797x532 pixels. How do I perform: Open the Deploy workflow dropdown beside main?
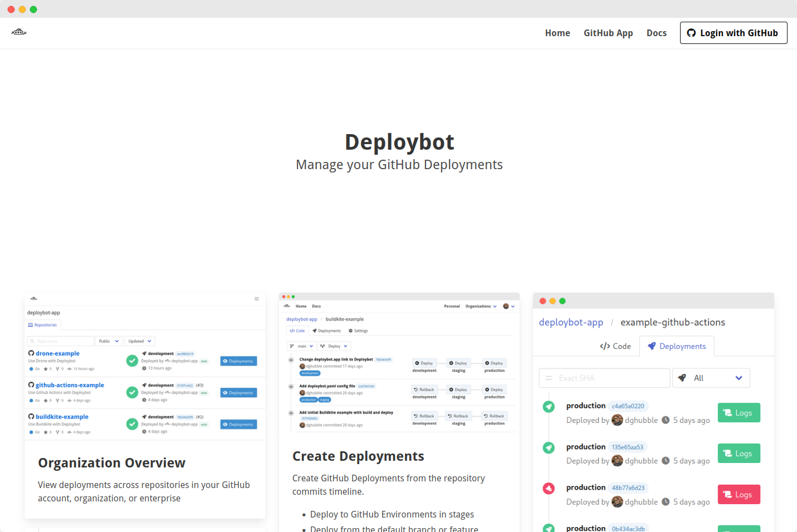click(x=334, y=346)
